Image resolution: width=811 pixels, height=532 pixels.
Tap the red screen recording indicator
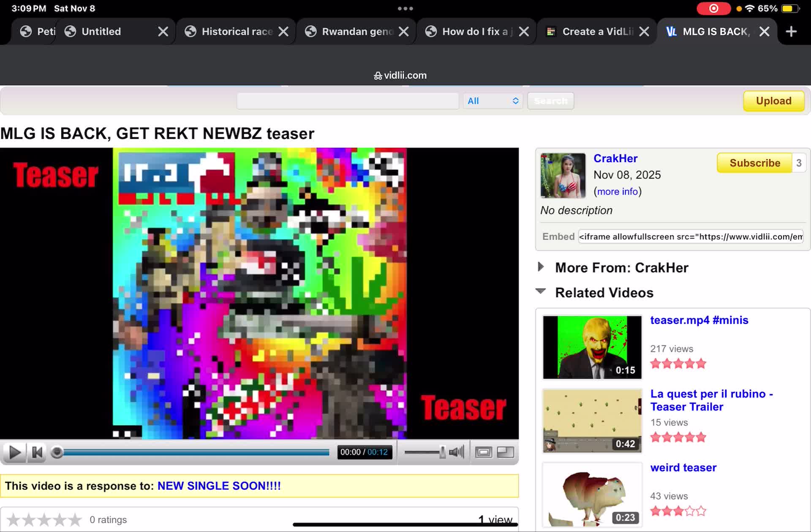(x=714, y=8)
